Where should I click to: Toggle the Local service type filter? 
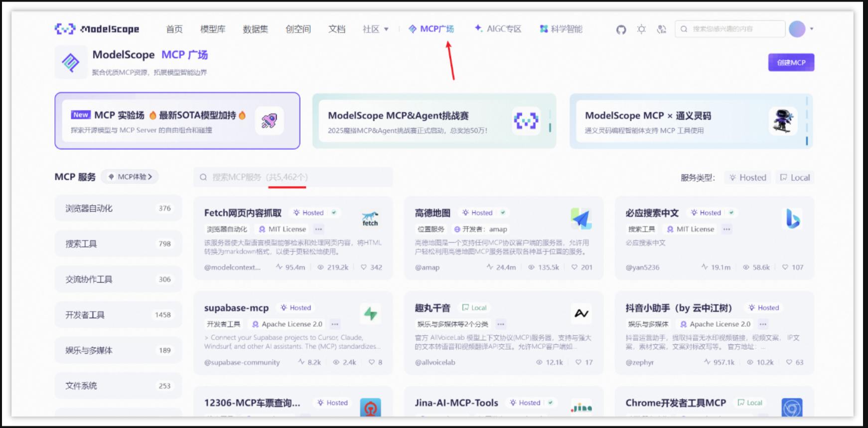point(795,178)
